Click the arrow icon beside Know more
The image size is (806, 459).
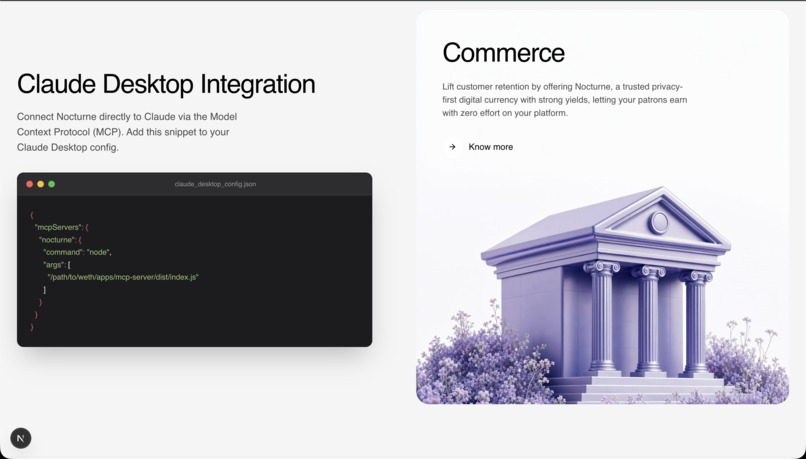pos(452,147)
